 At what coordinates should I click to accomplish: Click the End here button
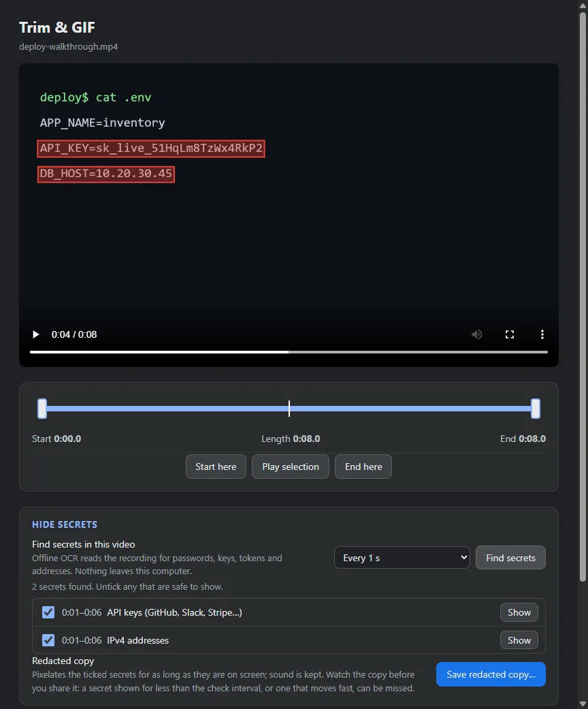pyautogui.click(x=363, y=467)
